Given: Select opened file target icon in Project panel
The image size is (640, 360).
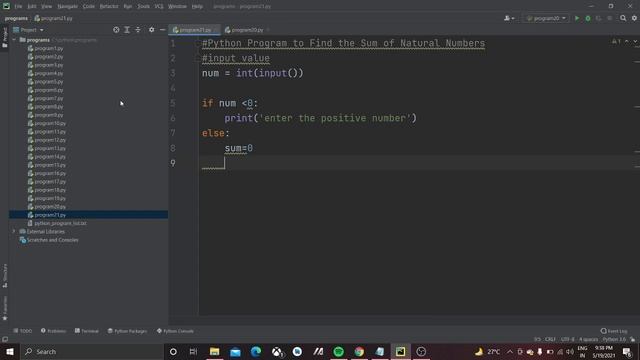Looking at the screenshot, I should [x=116, y=30].
